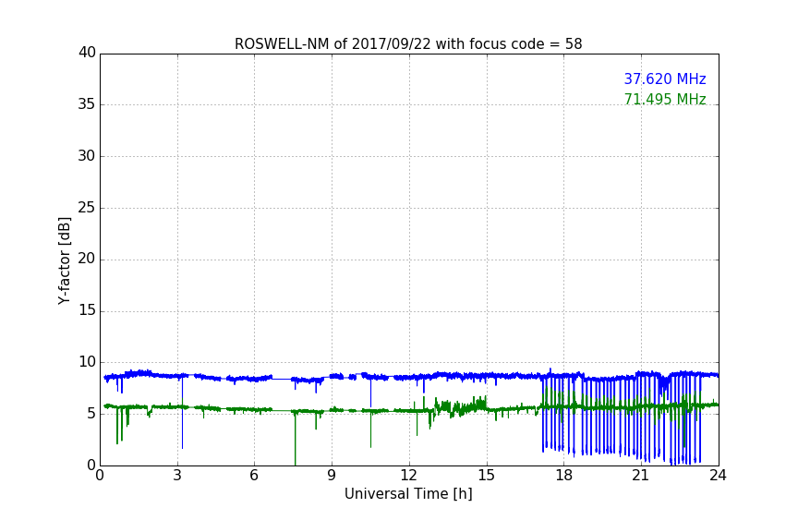Viewport: 798px width, 532px height.
Task: Click the x-axis tick label 12
Action: coord(409,476)
